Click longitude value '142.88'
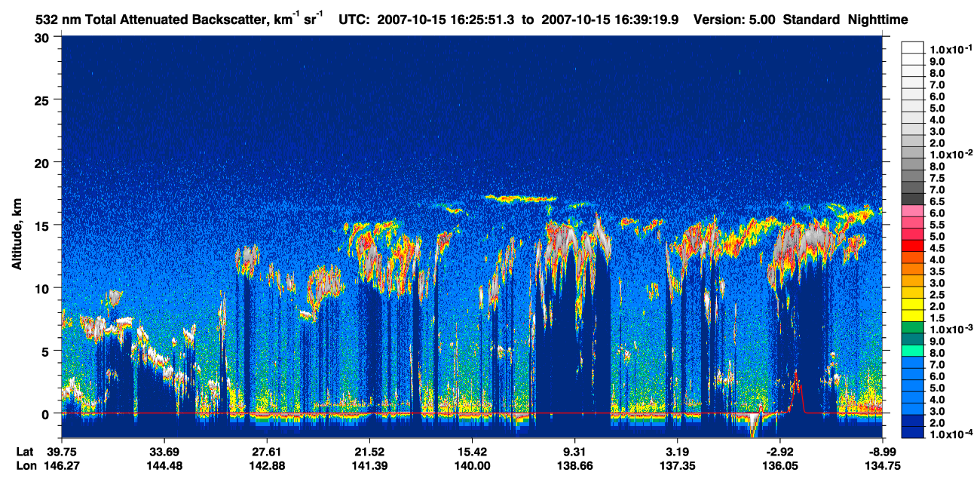Screen dimensions: 980x503 [x=266, y=465]
